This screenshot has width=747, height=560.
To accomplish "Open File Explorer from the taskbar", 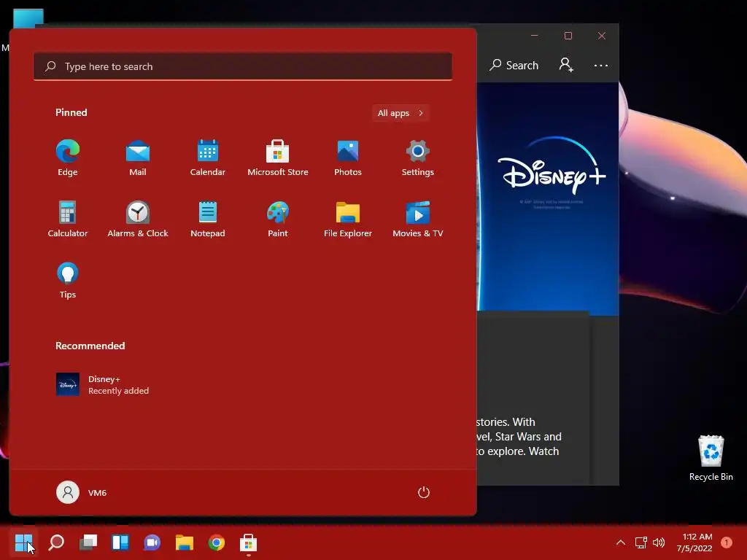I will (x=185, y=542).
